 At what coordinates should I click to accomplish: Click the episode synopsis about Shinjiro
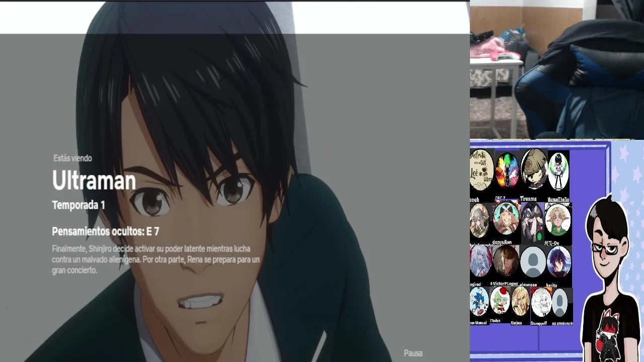[156, 259]
